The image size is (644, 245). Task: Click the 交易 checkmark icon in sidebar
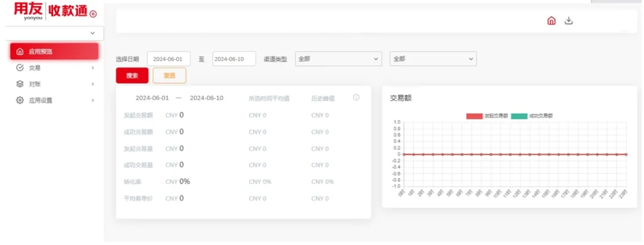(x=20, y=68)
